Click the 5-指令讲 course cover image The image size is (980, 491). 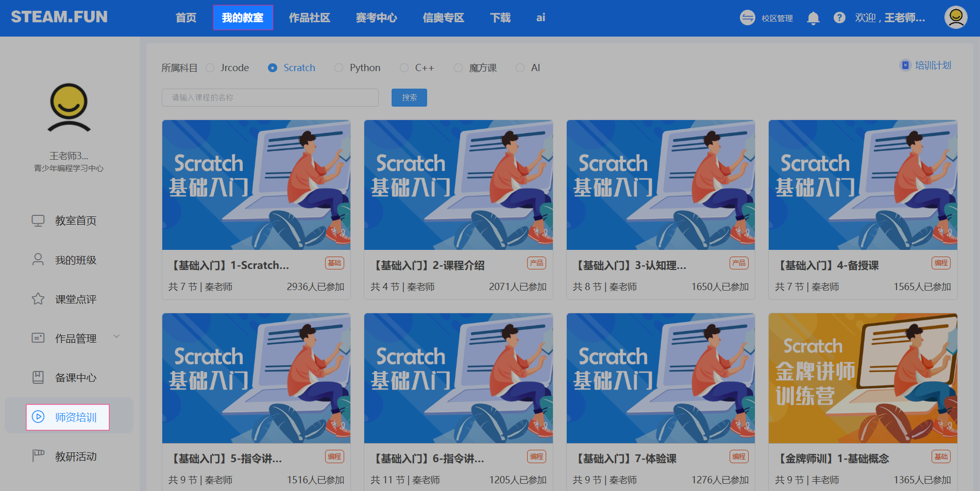[257, 378]
